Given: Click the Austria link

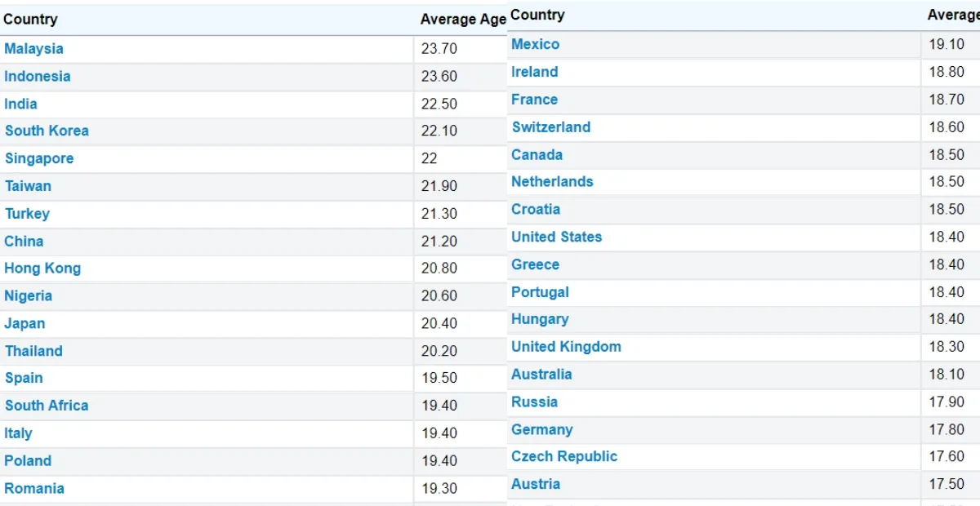Looking at the screenshot, I should pos(535,485).
